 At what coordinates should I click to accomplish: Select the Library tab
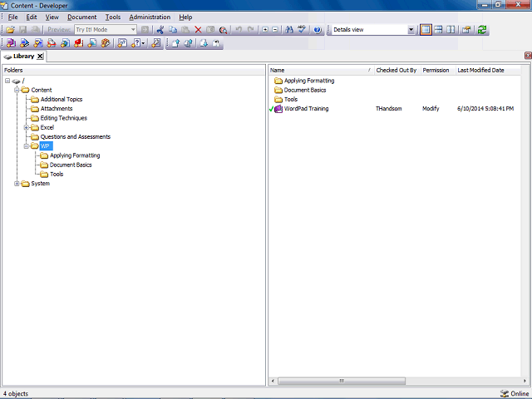(x=23, y=57)
